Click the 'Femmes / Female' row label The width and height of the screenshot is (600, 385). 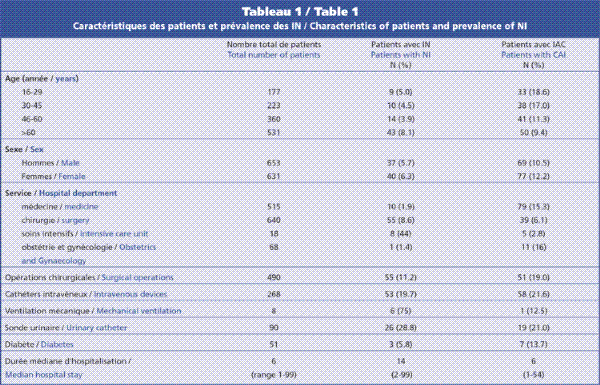pos(53,176)
